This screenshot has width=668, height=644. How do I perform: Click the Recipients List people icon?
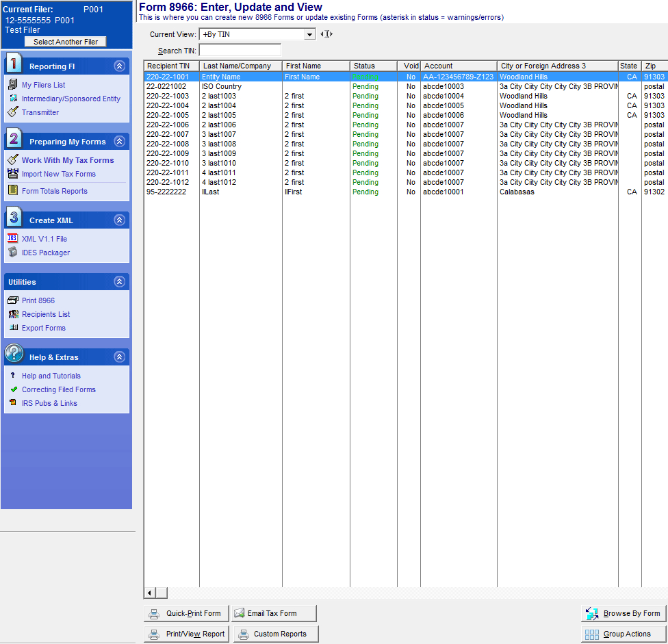(x=14, y=314)
